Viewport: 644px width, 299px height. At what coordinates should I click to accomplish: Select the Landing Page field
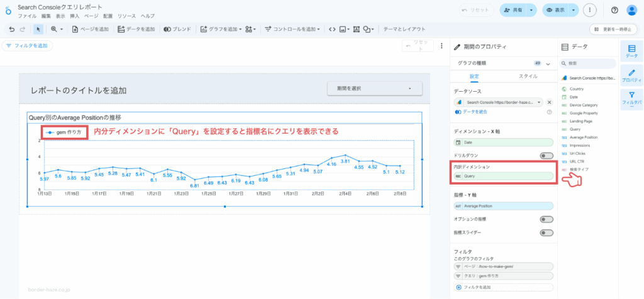coord(581,121)
